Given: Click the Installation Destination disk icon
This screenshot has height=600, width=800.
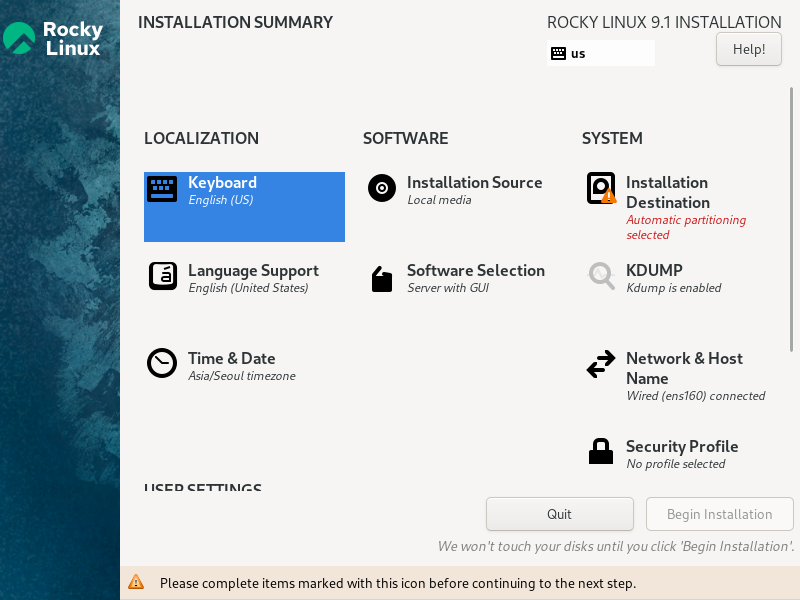Looking at the screenshot, I should (x=601, y=188).
